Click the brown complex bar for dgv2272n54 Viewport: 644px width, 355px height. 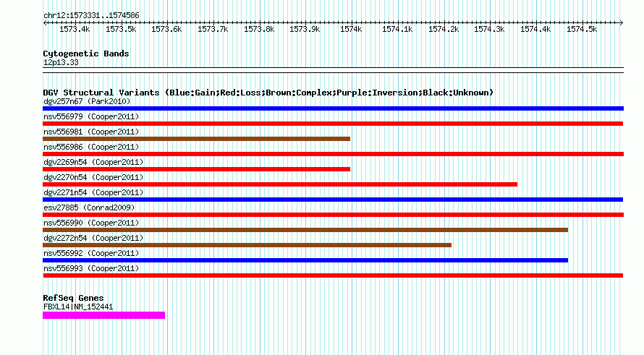click(x=247, y=245)
